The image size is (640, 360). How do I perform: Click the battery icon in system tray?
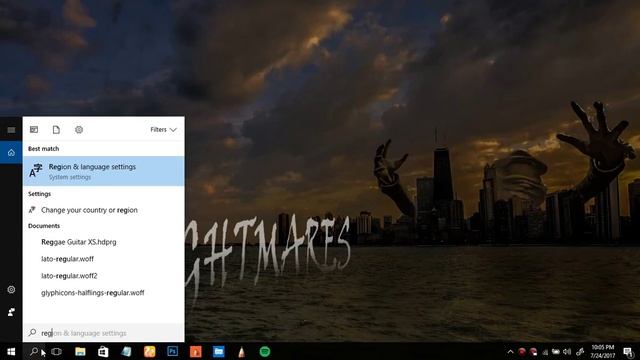[556, 351]
